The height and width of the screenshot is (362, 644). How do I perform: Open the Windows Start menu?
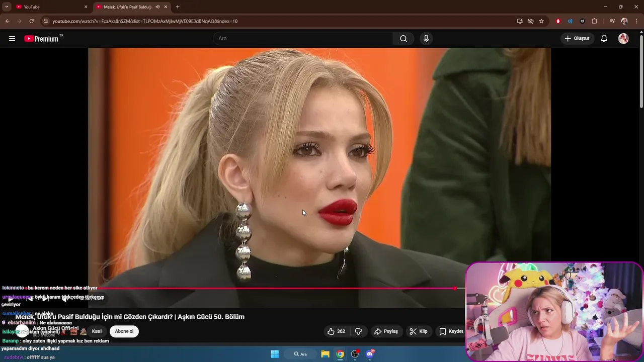(x=275, y=354)
